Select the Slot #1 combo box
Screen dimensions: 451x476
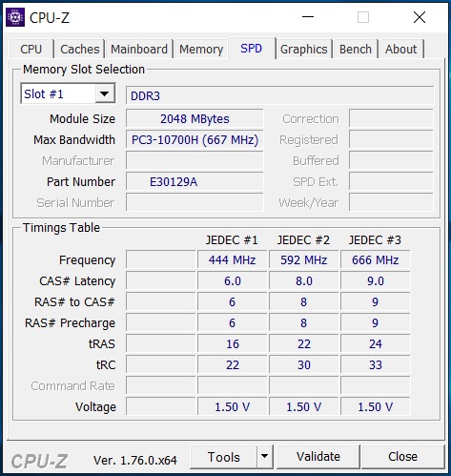click(x=68, y=93)
